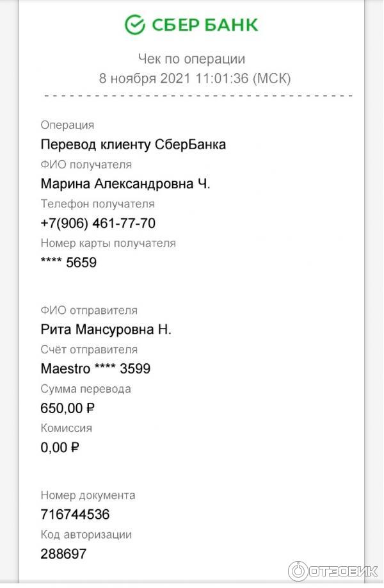Select the Чек по операции heading
This screenshot has width=384, height=588.
(x=192, y=59)
